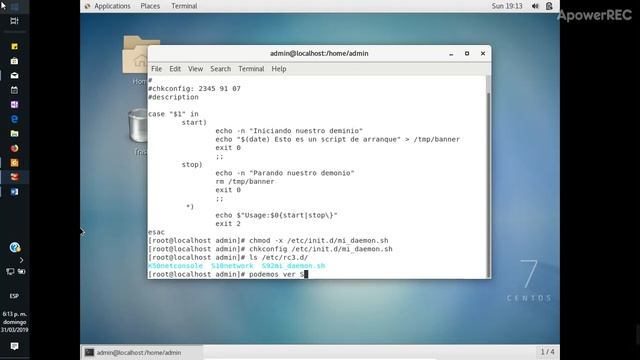This screenshot has height=360, width=640.
Task: Open the Terminal app menu in top bar
Action: coord(184,6)
